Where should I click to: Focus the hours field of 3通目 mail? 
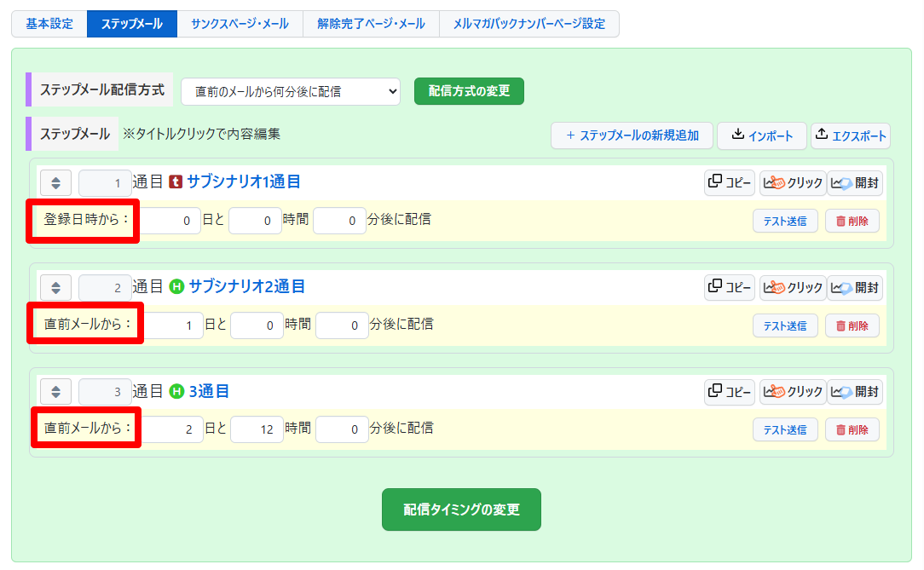pos(257,429)
